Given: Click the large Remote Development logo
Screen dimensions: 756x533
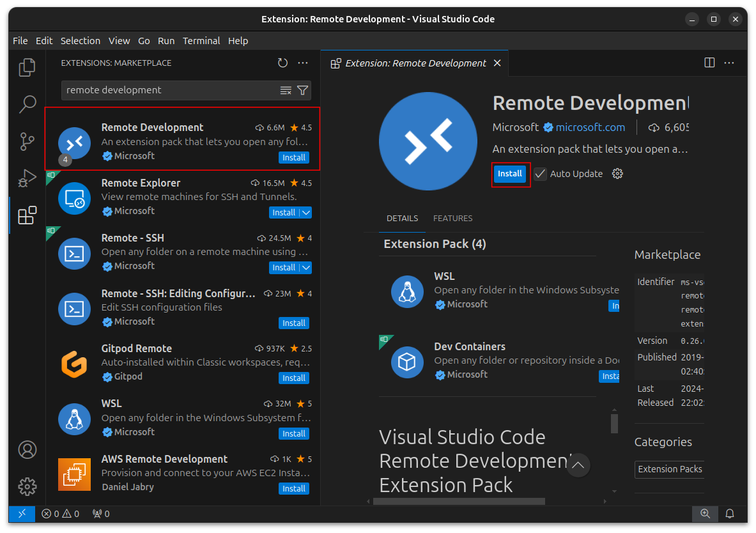Looking at the screenshot, I should point(428,141).
